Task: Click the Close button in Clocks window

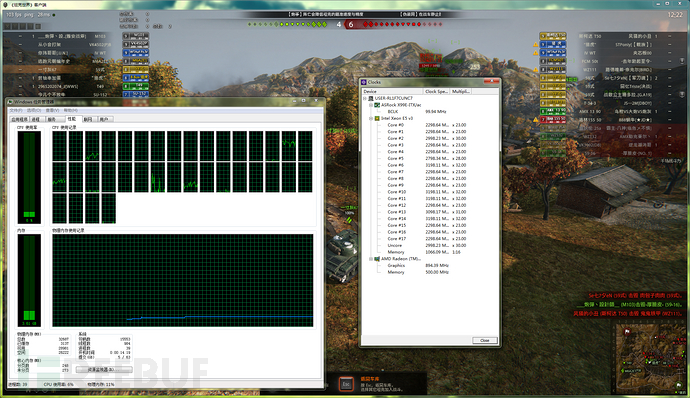Action: pyautogui.click(x=485, y=340)
